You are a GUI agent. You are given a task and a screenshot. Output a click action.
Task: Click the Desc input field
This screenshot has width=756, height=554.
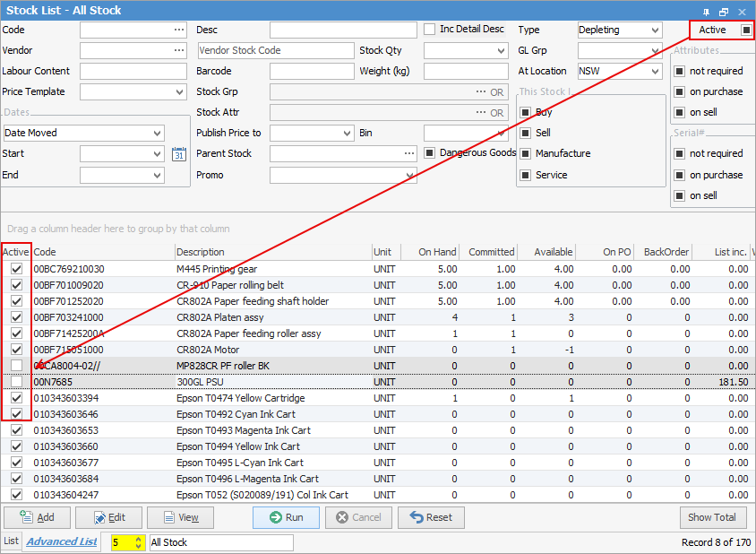point(343,30)
